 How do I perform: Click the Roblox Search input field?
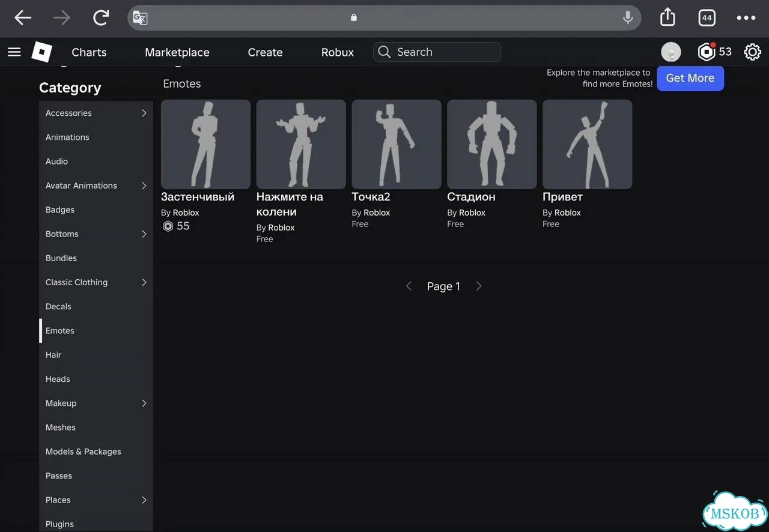point(437,52)
